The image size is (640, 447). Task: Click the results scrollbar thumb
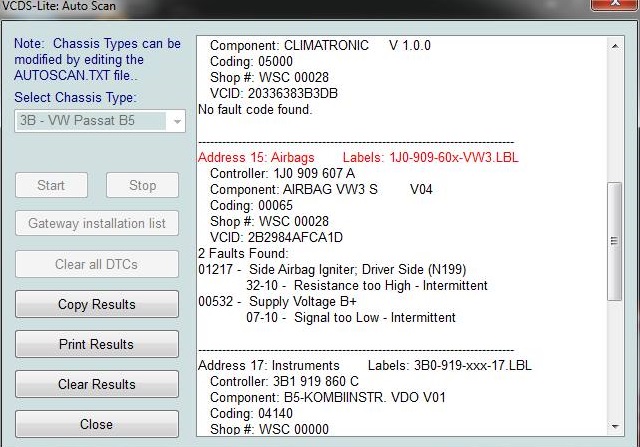tap(614, 240)
